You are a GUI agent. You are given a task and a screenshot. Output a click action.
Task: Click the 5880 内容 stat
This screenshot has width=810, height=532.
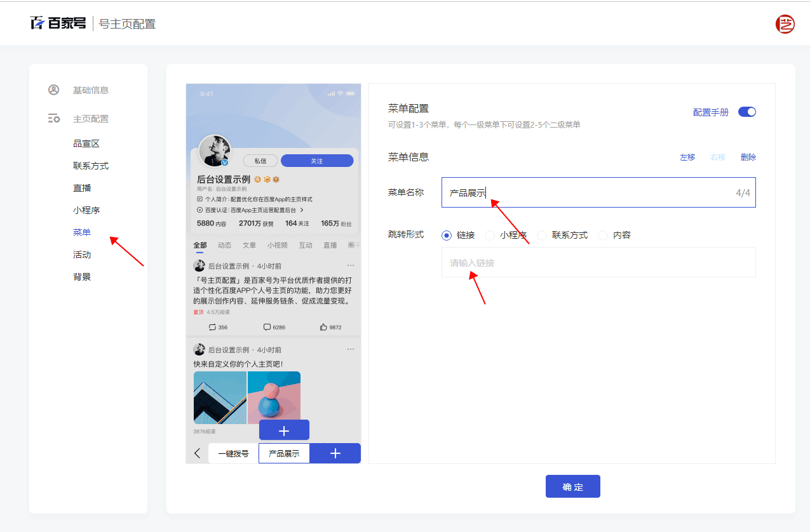point(212,223)
